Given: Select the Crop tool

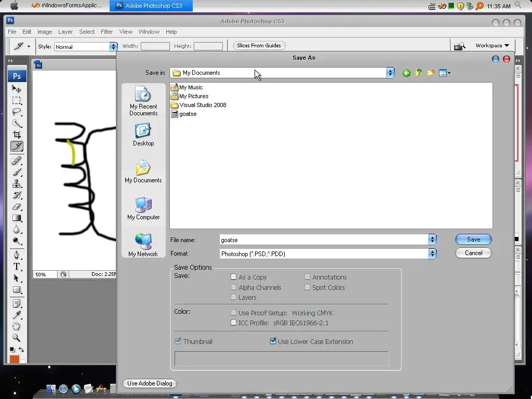Looking at the screenshot, I should point(16,135).
